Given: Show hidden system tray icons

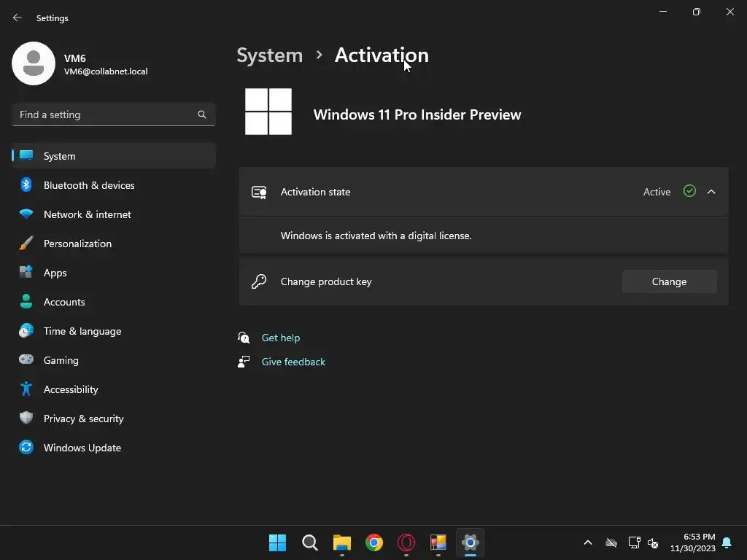Looking at the screenshot, I should (x=588, y=542).
